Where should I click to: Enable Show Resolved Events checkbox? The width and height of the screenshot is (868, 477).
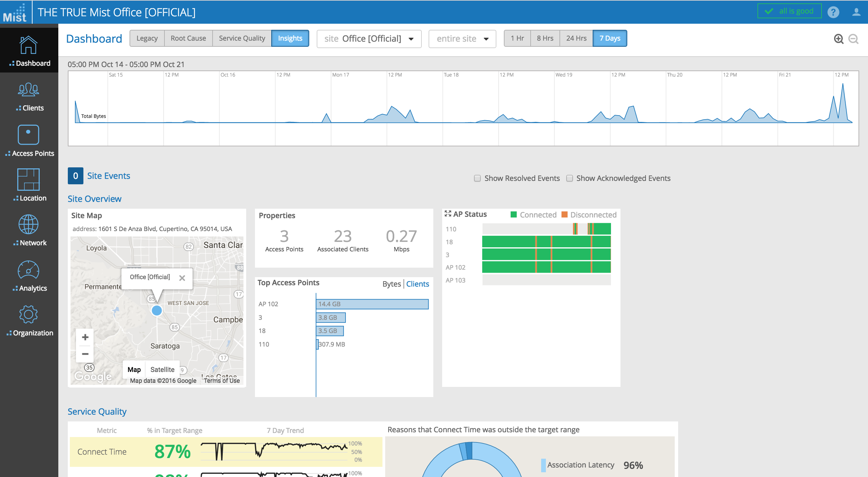[477, 178]
